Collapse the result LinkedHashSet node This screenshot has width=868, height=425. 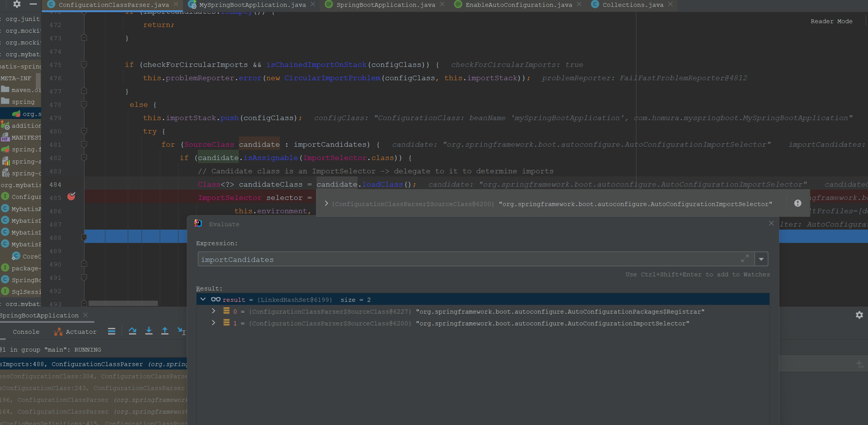203,300
